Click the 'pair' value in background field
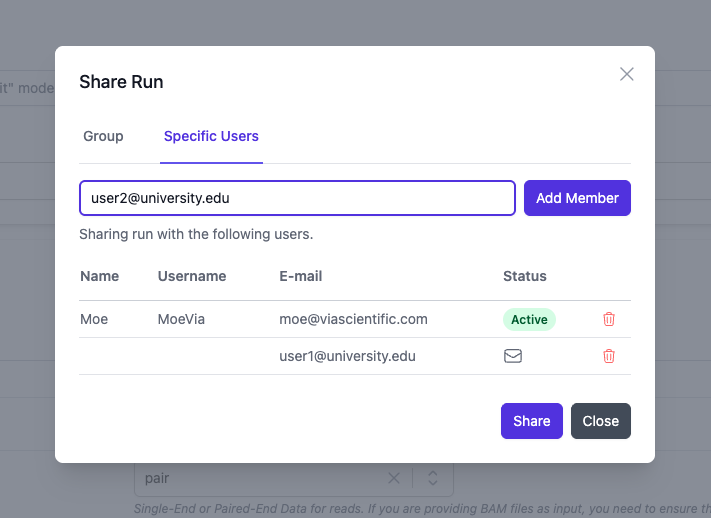This screenshot has height=518, width=711. click(157, 478)
